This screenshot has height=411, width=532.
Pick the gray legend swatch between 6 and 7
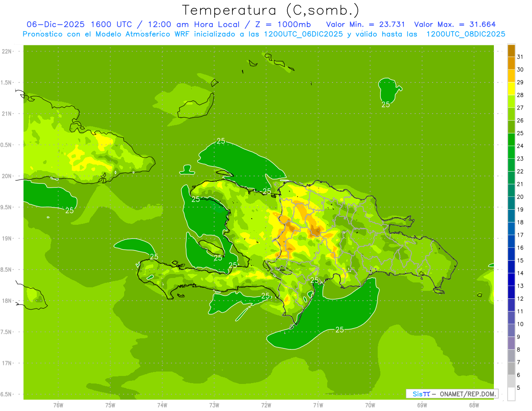511,368
